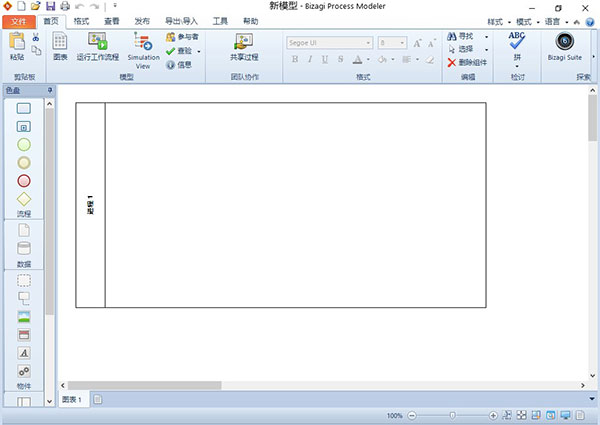Image resolution: width=600 pixels, height=425 pixels.
Task: Switch to the Format (格式) ribbon tab
Action: [81, 20]
